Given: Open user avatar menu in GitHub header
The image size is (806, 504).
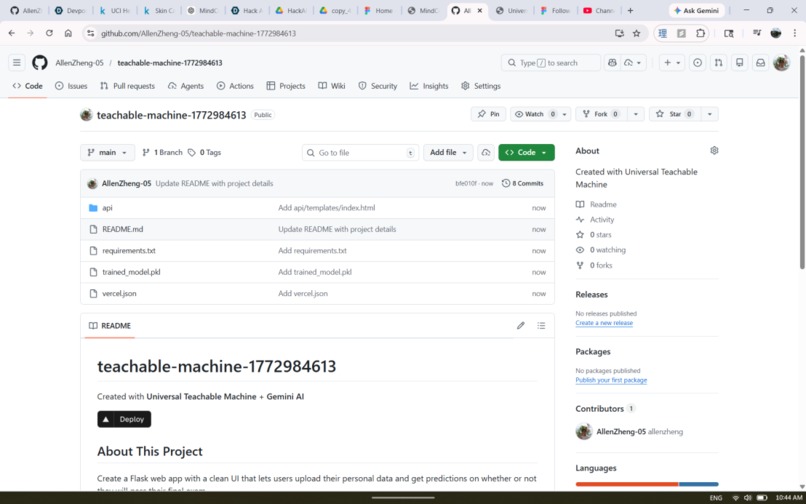Looking at the screenshot, I should (x=781, y=63).
